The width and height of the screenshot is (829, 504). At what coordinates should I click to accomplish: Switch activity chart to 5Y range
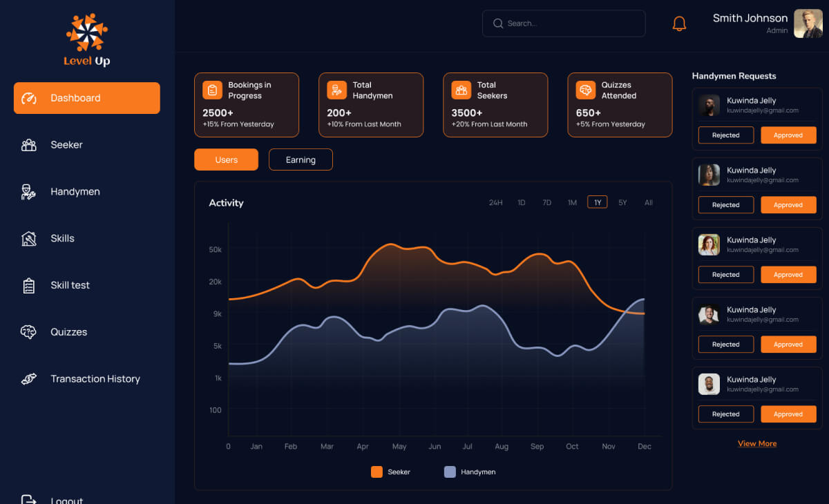point(622,203)
